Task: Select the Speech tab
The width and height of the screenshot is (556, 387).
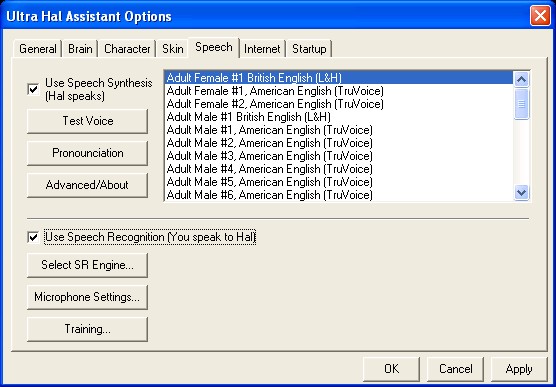Action: [214, 47]
